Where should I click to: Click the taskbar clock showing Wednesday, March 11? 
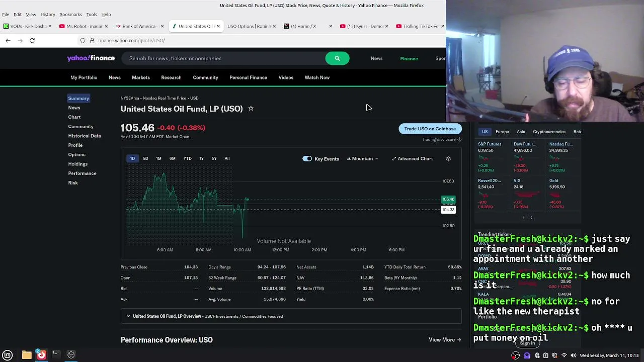tap(609, 355)
